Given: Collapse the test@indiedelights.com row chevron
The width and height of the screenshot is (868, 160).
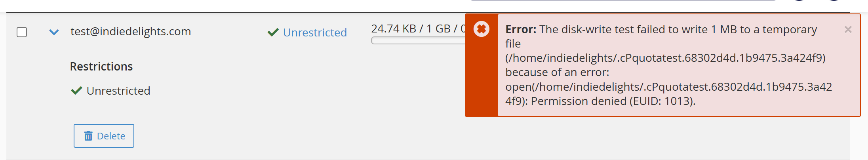Looking at the screenshot, I should point(54,32).
